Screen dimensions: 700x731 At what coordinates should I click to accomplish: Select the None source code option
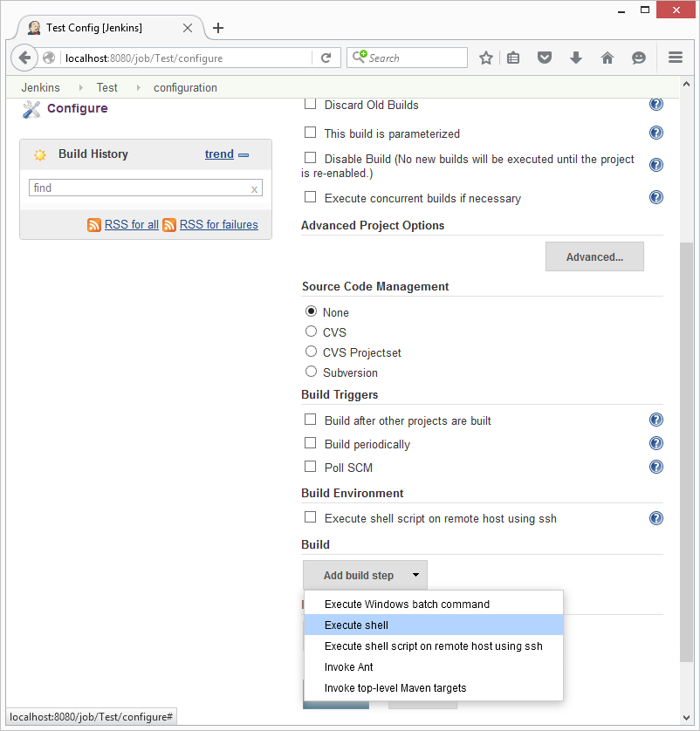[x=311, y=311]
